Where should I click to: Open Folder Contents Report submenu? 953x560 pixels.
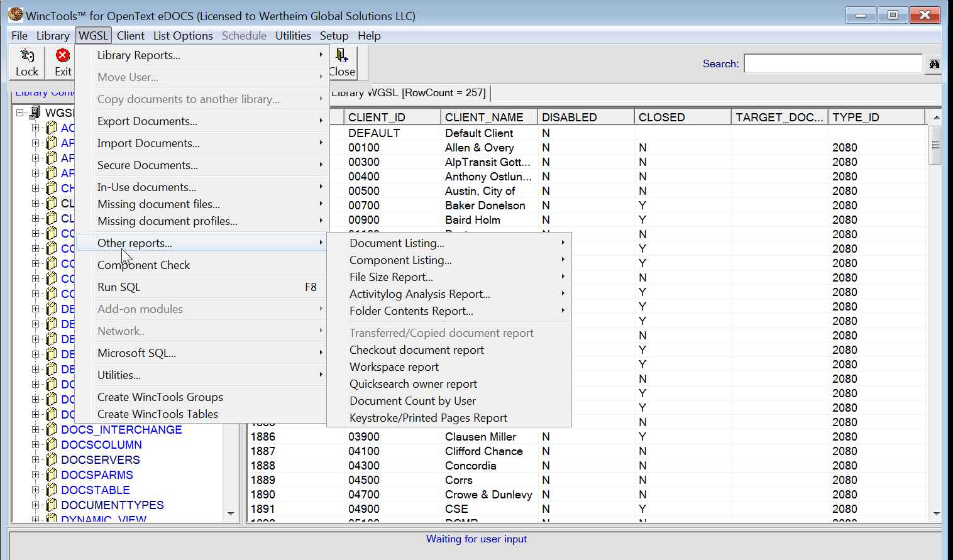[449, 311]
